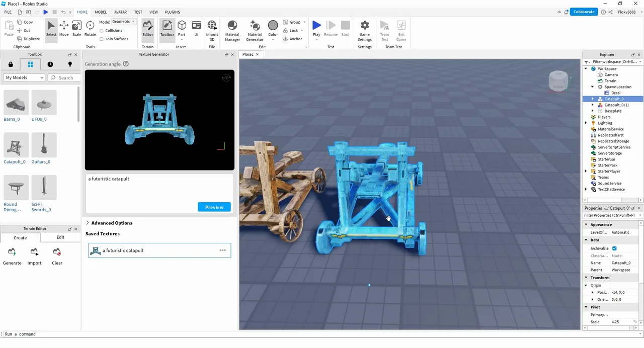Image resolution: width=644 pixels, height=348 pixels.
Task: Toggle Join Surfaces checkbox
Action: (x=102, y=39)
